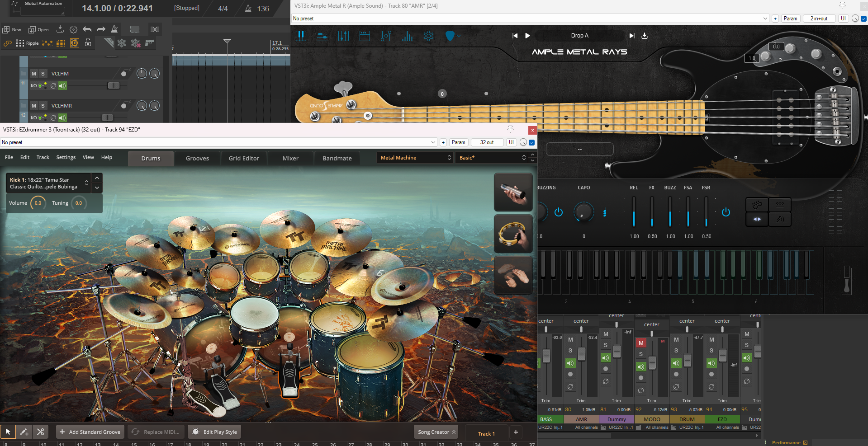Click the guitar pick dropdown chevron in Ample Metal Rays
This screenshot has height=446, width=868.
(459, 36)
